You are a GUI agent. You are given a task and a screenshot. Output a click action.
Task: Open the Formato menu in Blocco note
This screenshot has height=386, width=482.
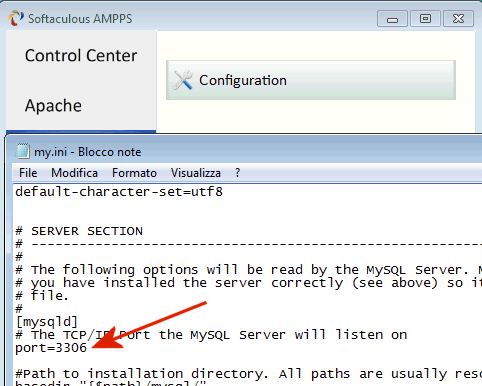click(134, 173)
